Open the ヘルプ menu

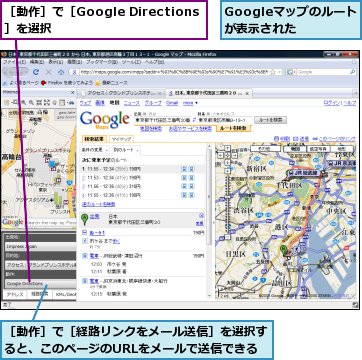(x=154, y=62)
